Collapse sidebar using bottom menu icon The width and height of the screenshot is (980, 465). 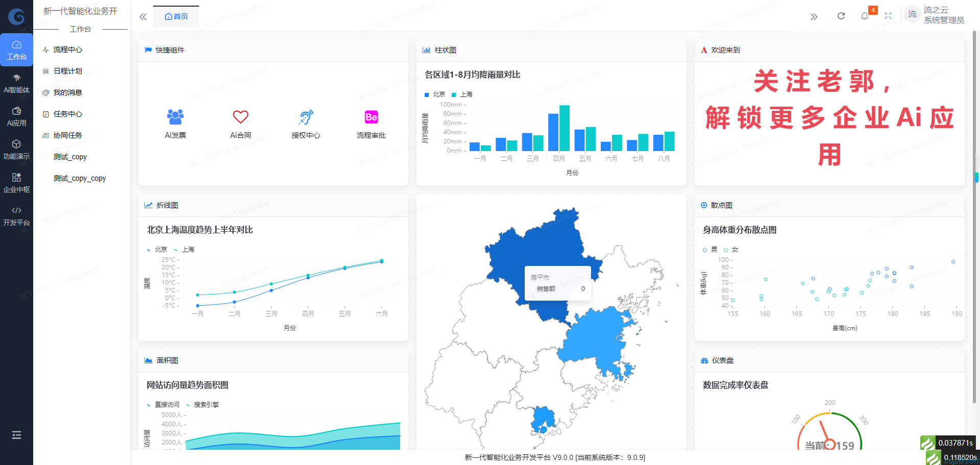[x=16, y=435]
